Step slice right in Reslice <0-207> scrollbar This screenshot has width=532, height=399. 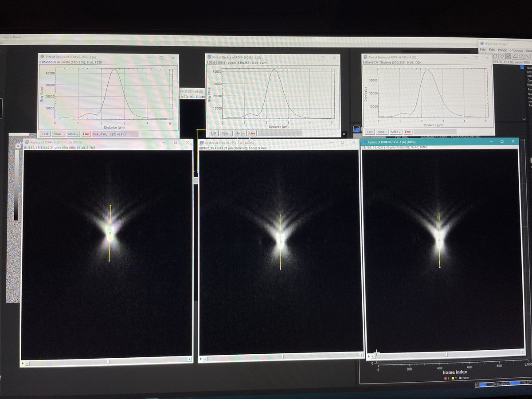tap(190, 359)
